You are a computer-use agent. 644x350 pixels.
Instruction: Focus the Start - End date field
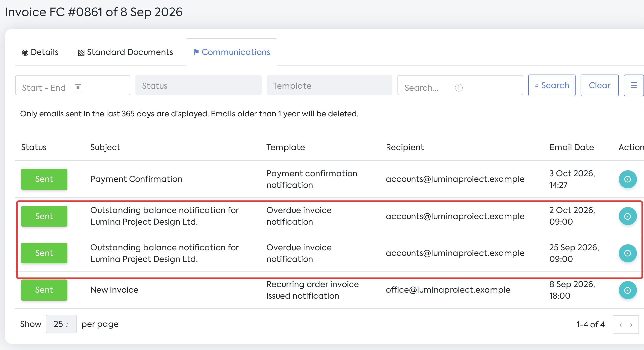pyautogui.click(x=73, y=85)
